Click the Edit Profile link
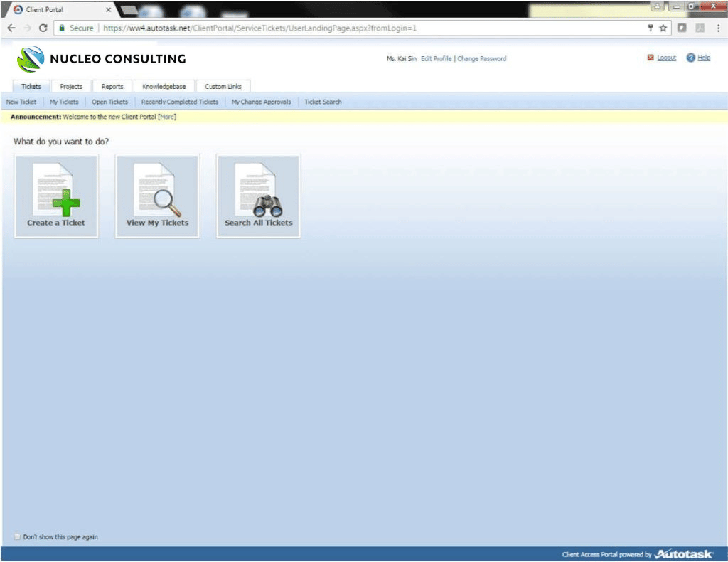 (436, 59)
